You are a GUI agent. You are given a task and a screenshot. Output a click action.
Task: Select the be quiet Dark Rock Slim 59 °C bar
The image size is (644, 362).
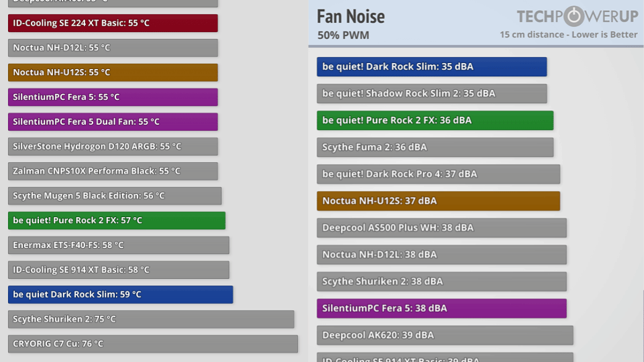tap(120, 294)
